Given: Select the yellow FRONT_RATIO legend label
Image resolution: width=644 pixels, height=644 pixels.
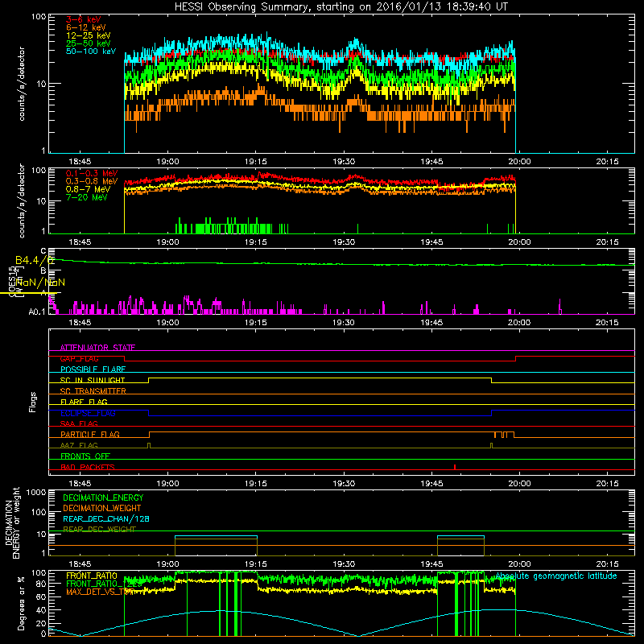Looking at the screenshot, I should click(x=92, y=576).
